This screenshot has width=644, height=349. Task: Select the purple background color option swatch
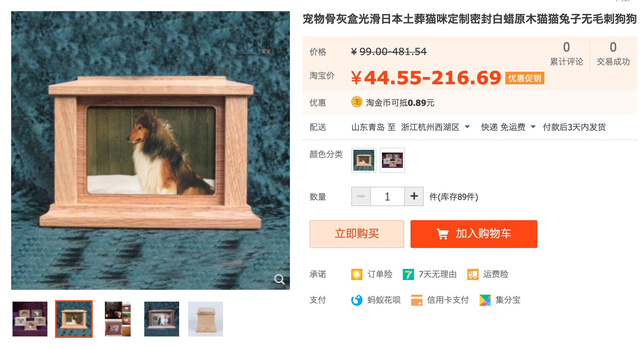pos(392,160)
